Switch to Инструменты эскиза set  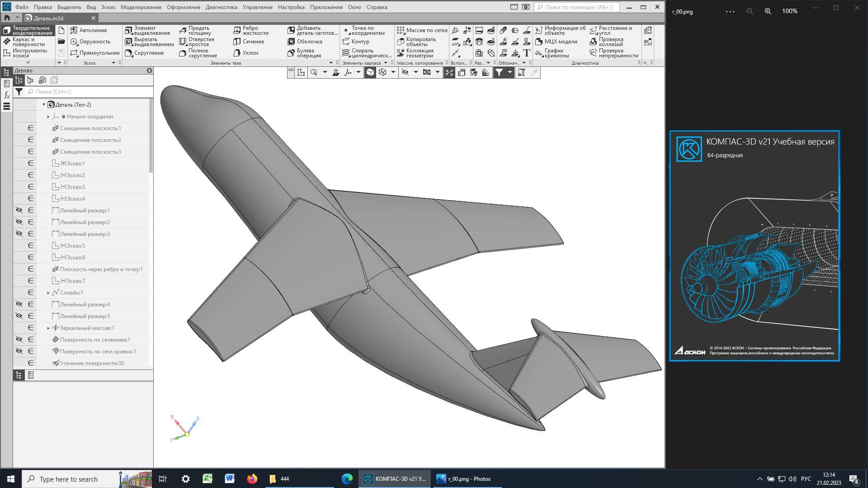[28, 53]
